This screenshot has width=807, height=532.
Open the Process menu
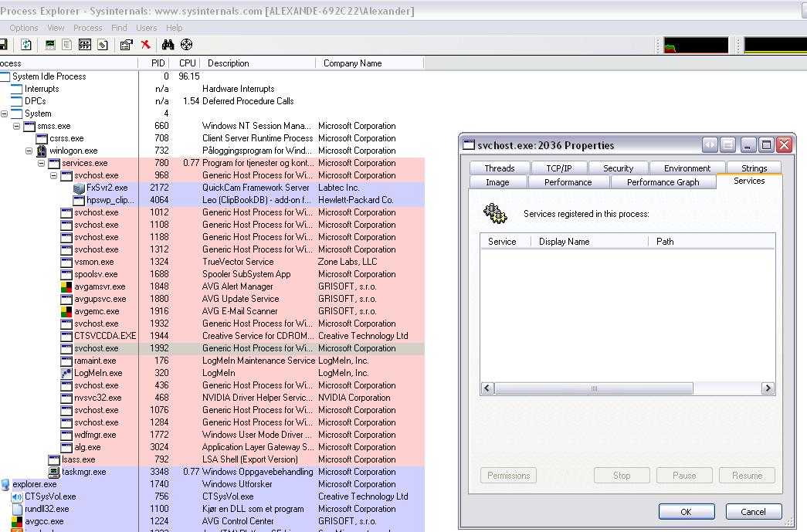coord(87,28)
